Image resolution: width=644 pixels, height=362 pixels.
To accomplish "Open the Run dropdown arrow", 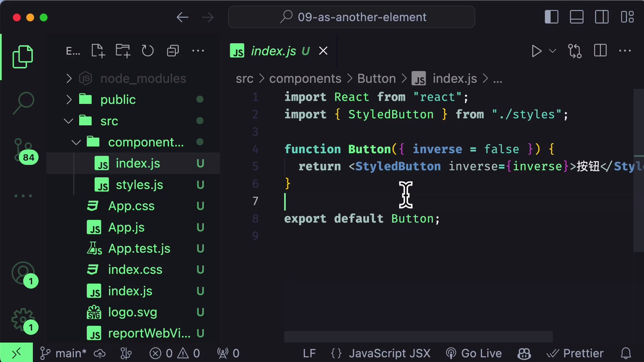I will (552, 51).
